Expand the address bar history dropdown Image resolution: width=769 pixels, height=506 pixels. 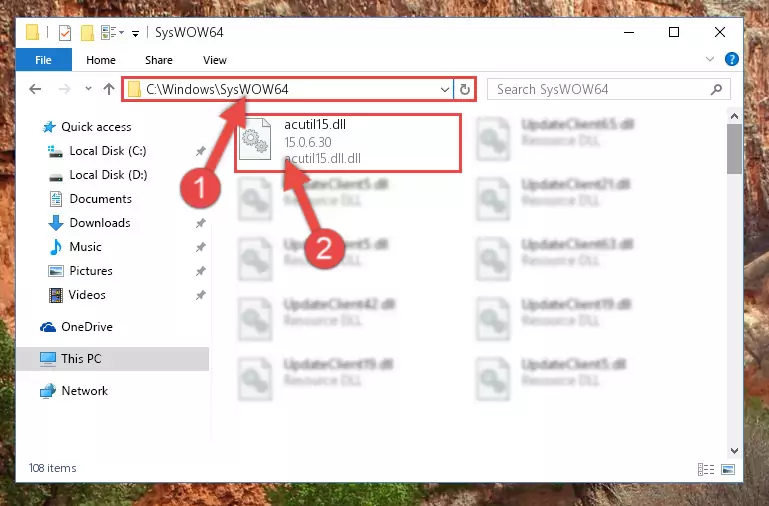445,89
